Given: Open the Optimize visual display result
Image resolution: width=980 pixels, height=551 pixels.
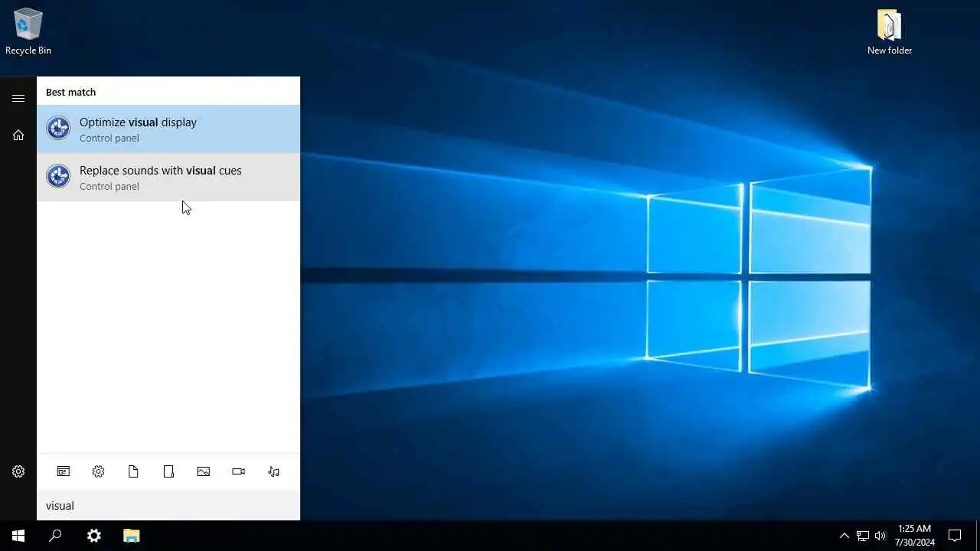Looking at the screenshot, I should tap(168, 129).
